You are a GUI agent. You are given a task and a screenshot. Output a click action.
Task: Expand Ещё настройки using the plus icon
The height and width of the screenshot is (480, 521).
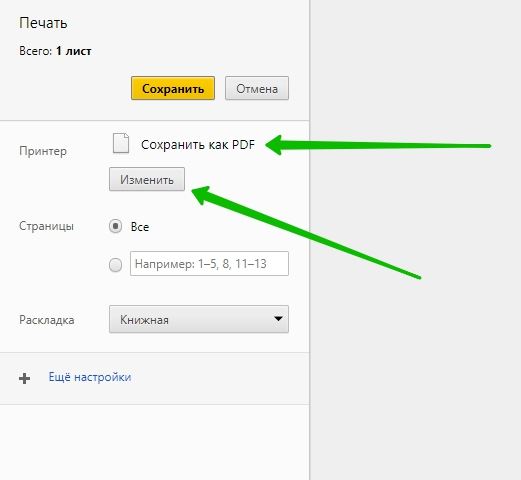tap(24, 378)
